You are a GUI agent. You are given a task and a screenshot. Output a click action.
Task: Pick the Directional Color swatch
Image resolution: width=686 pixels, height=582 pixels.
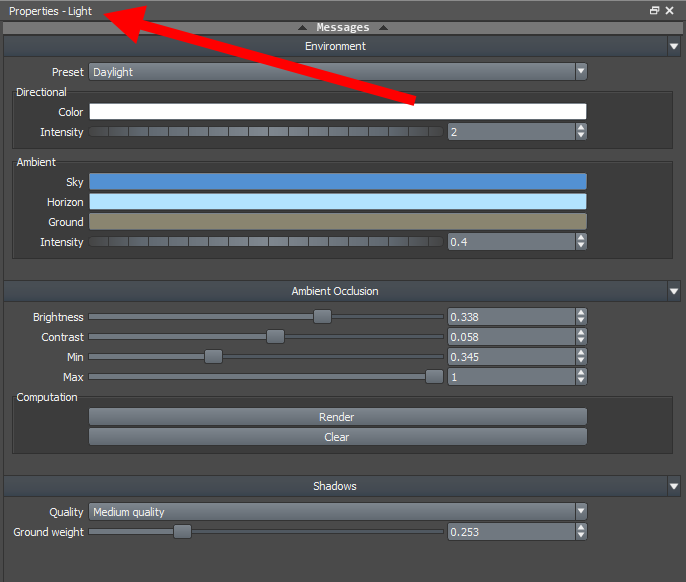[338, 112]
